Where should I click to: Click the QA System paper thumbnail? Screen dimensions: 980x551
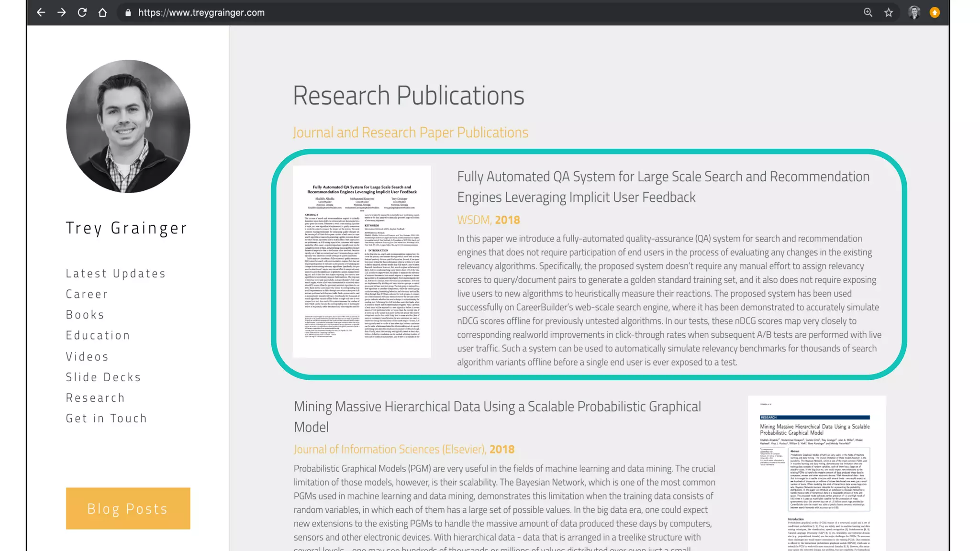coord(362,261)
